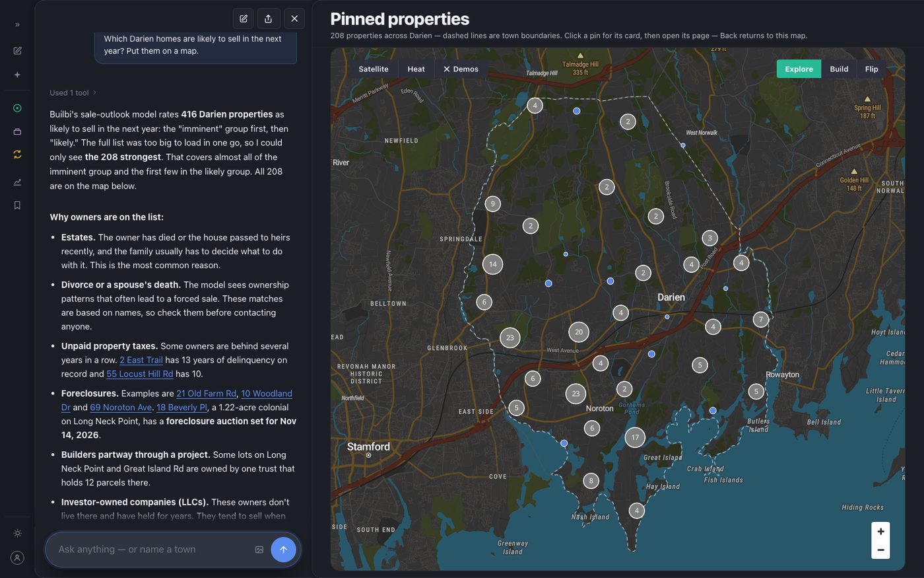Image resolution: width=924 pixels, height=578 pixels.
Task: Open the cluster pin labeled 7
Action: (761, 319)
